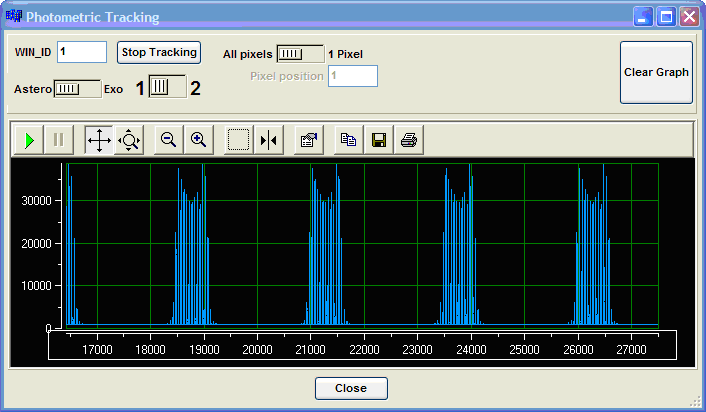Click the Stop Tracking button
Viewport: 706px width, 412px height.
coord(159,52)
